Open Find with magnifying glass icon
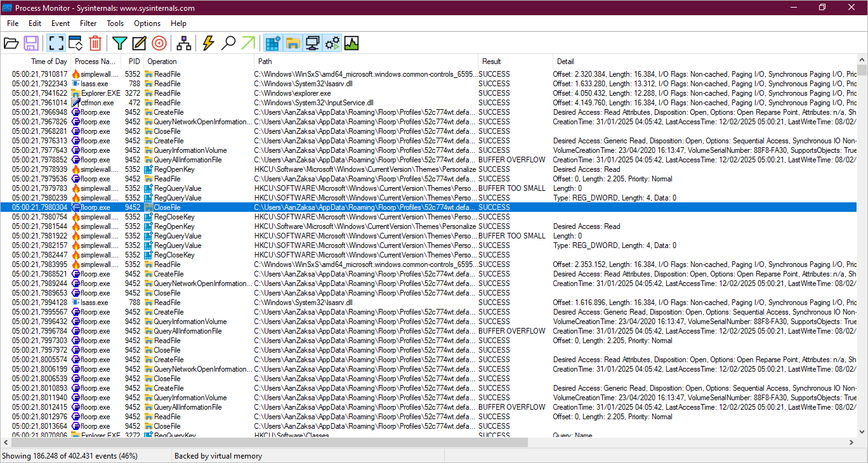This screenshot has height=463, width=868. 228,43
